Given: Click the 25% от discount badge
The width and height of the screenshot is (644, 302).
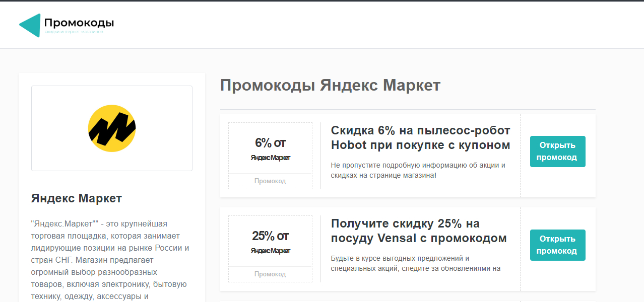Looking at the screenshot, I should pos(270,236).
